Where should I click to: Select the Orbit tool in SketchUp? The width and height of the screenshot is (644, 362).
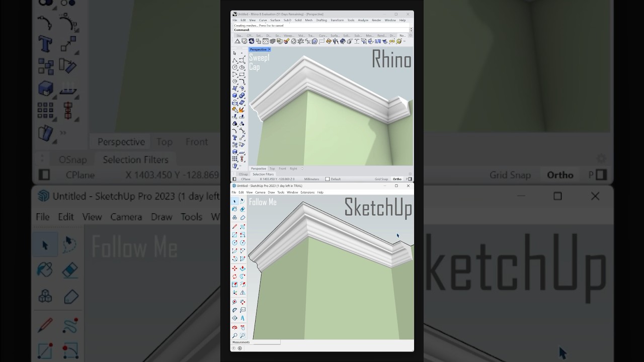click(x=234, y=327)
